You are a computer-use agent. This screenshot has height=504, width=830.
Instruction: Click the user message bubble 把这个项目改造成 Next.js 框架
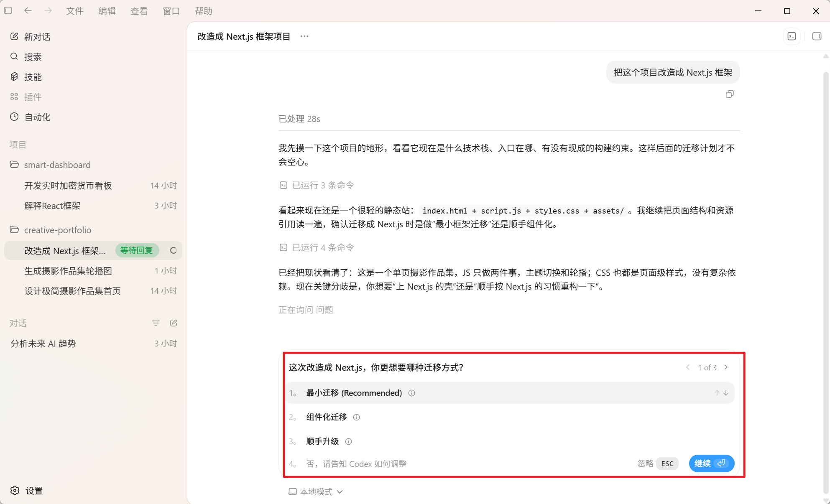pyautogui.click(x=673, y=72)
